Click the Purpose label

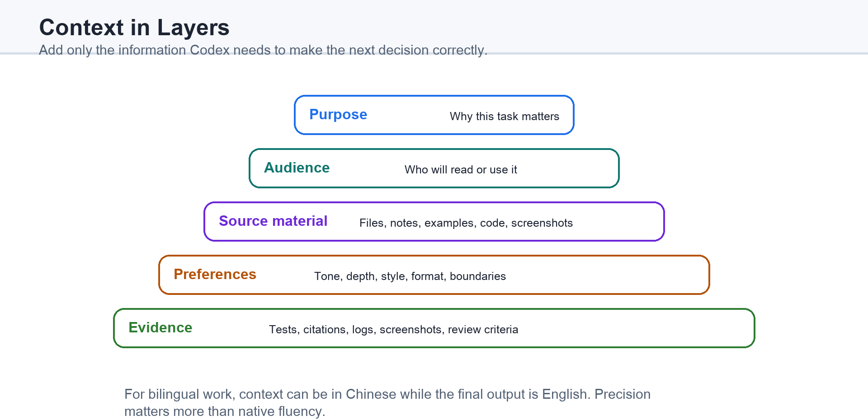point(338,115)
